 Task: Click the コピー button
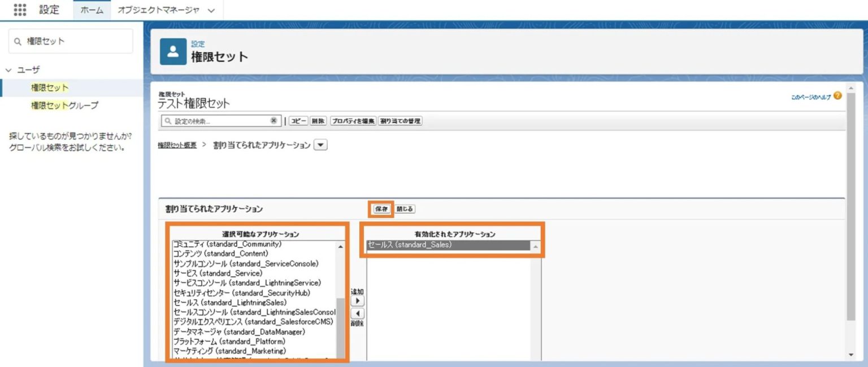[x=298, y=120]
